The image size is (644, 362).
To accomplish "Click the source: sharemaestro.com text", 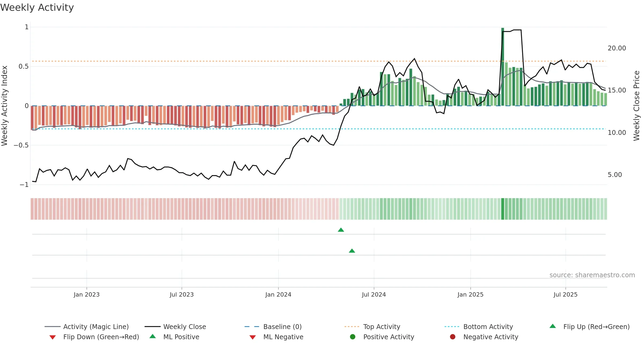I will pos(592,275).
